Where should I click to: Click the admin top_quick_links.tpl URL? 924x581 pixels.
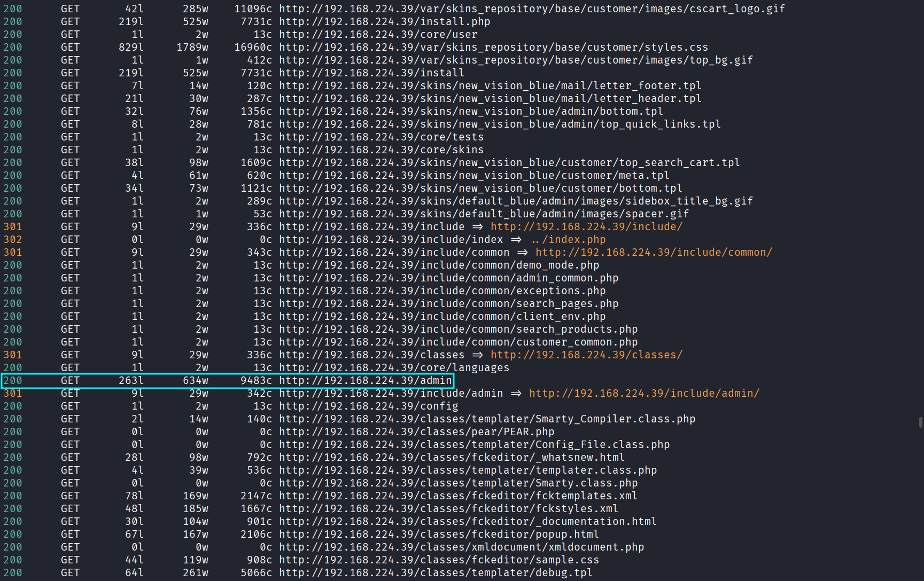click(x=500, y=124)
